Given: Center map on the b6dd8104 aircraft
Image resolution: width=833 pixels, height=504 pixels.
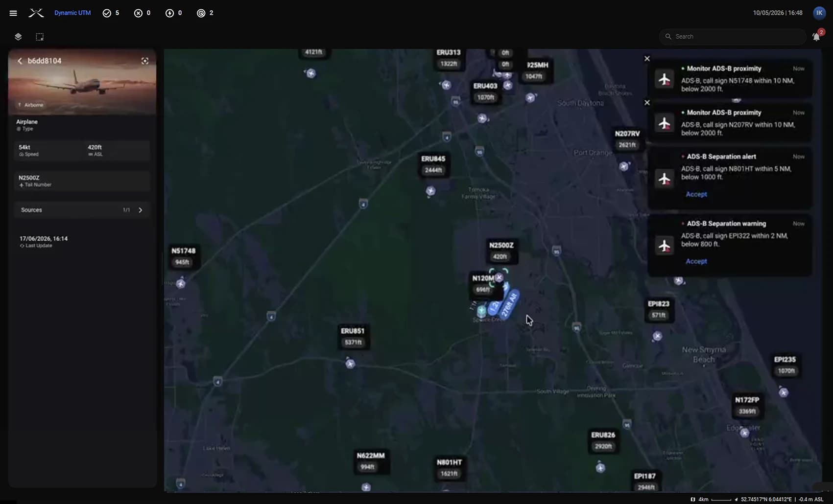Looking at the screenshot, I should [x=145, y=61].
